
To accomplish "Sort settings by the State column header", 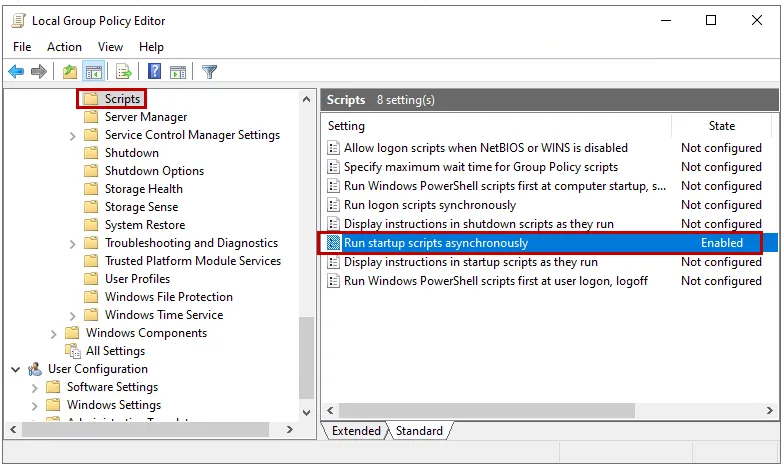I will (x=721, y=126).
